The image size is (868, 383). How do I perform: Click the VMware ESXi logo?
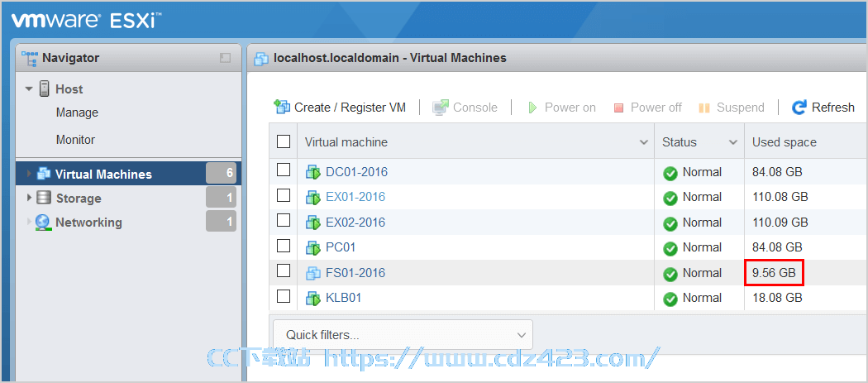[86, 21]
